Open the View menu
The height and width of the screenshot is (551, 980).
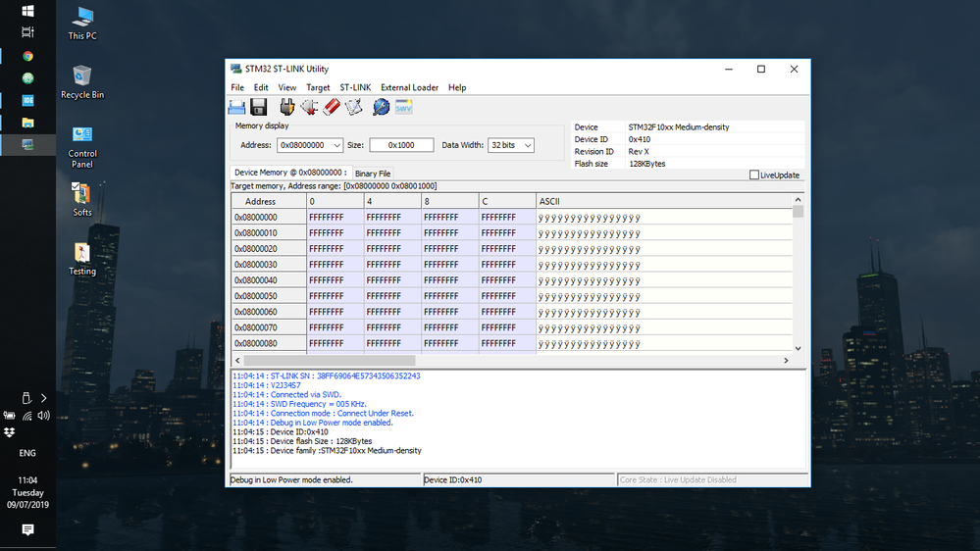pos(286,87)
